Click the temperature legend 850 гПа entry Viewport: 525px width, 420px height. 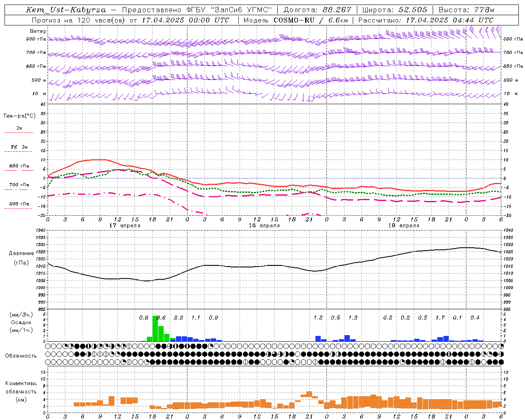[19, 166]
